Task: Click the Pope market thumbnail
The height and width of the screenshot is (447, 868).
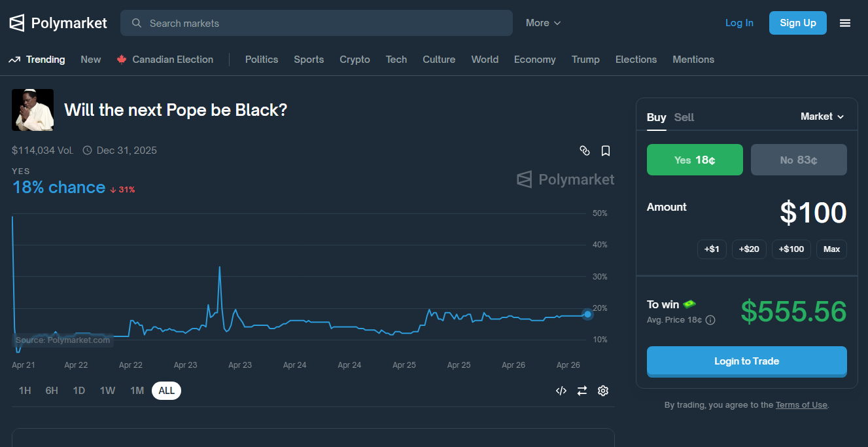Action: pos(33,110)
